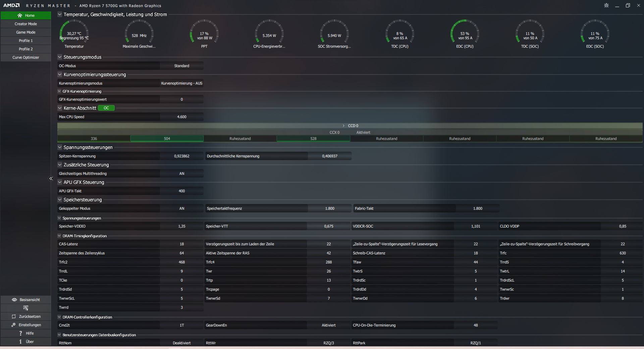The width and height of the screenshot is (644, 349).
Task: Switch to Game Mode profile
Action: [x=26, y=32]
